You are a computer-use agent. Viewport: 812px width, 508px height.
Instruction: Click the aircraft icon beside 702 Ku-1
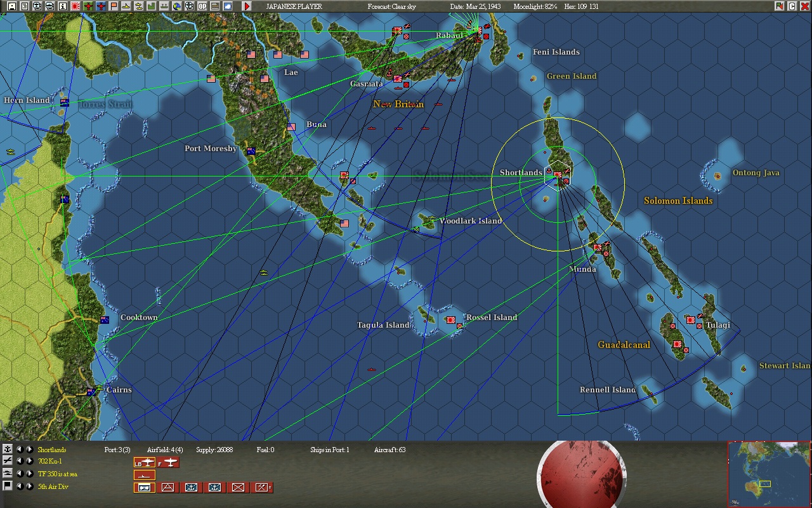(7, 461)
